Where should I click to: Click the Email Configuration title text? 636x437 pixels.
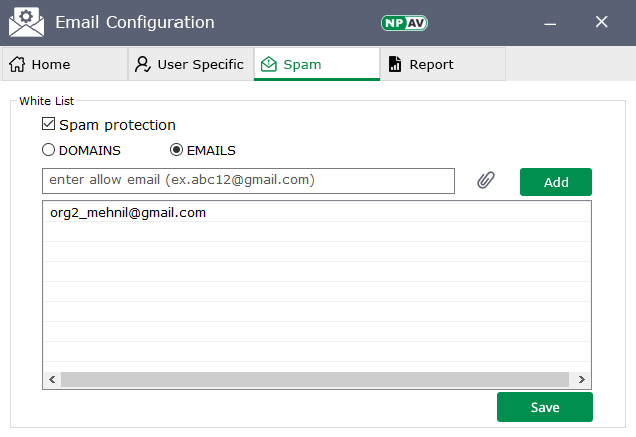pos(135,22)
